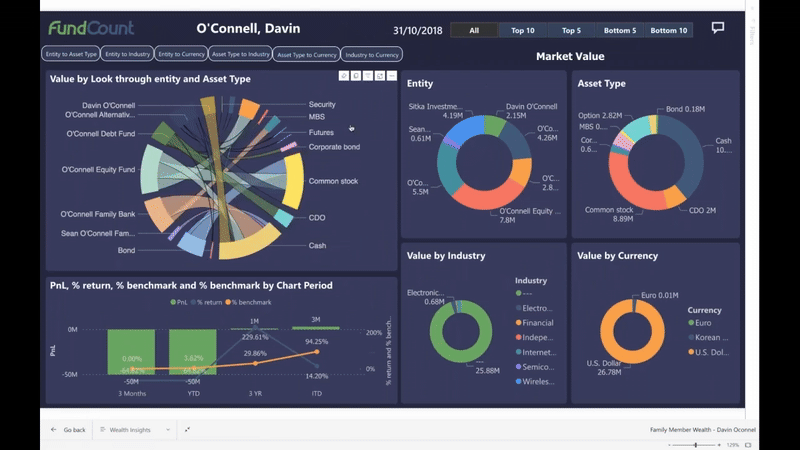Switch to Entity to Industry view
800x450 pixels.
tap(128, 54)
